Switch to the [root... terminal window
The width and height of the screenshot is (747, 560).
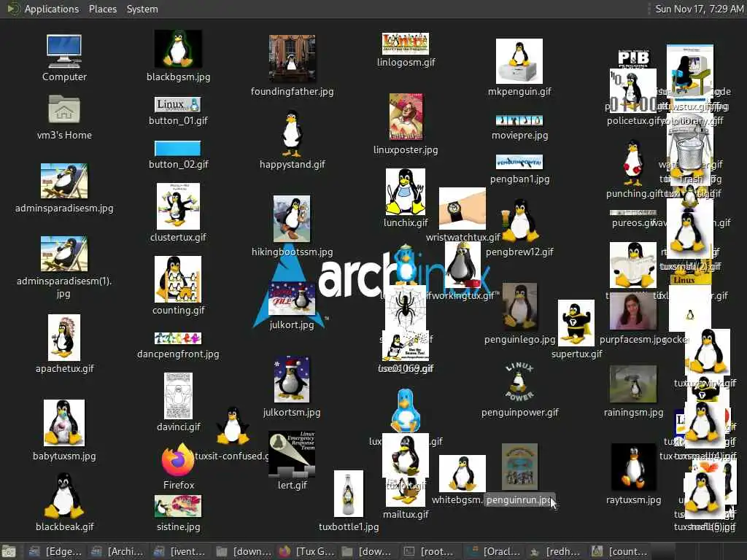tap(431, 551)
